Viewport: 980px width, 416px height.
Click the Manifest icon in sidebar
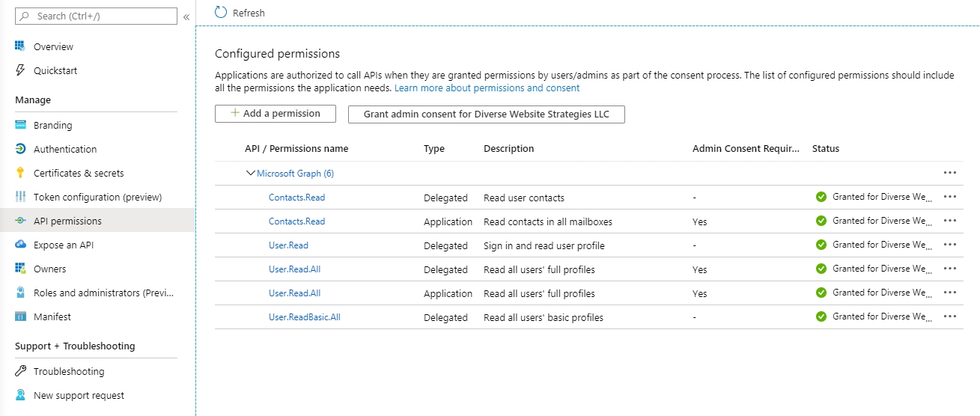(x=20, y=316)
